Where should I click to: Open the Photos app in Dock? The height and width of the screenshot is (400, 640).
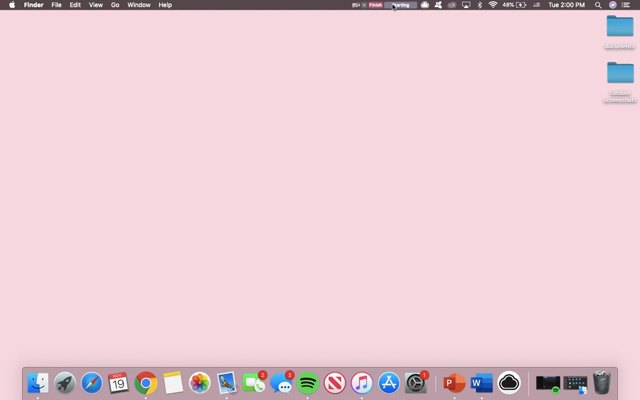[200, 383]
